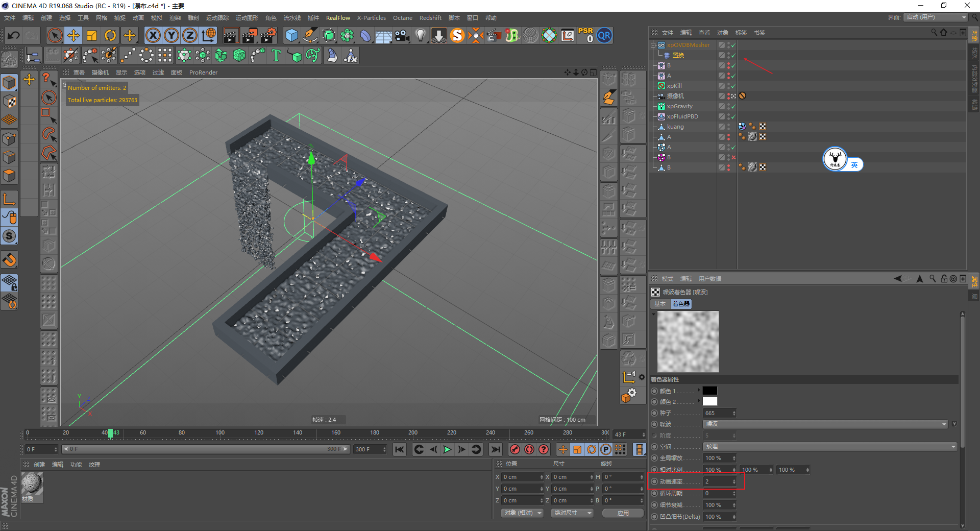Open the black 颜色 1 color swatch

click(x=710, y=391)
